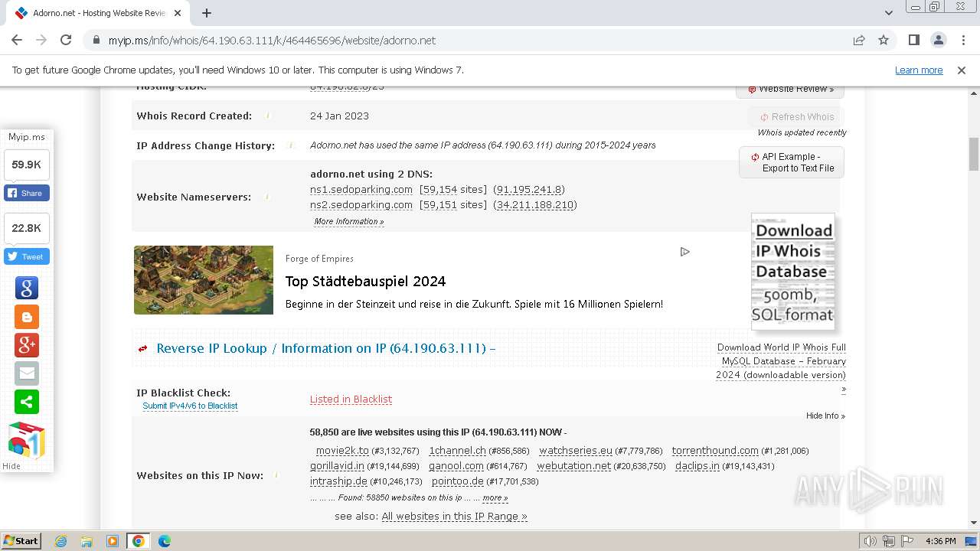
Task: Open webutation.net website link
Action: click(x=574, y=466)
